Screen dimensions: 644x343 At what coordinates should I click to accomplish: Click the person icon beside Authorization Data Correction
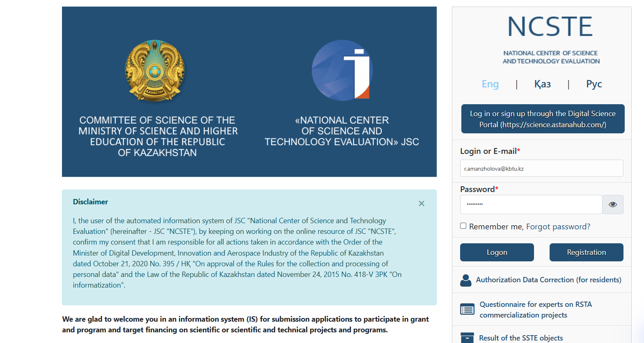(x=466, y=280)
